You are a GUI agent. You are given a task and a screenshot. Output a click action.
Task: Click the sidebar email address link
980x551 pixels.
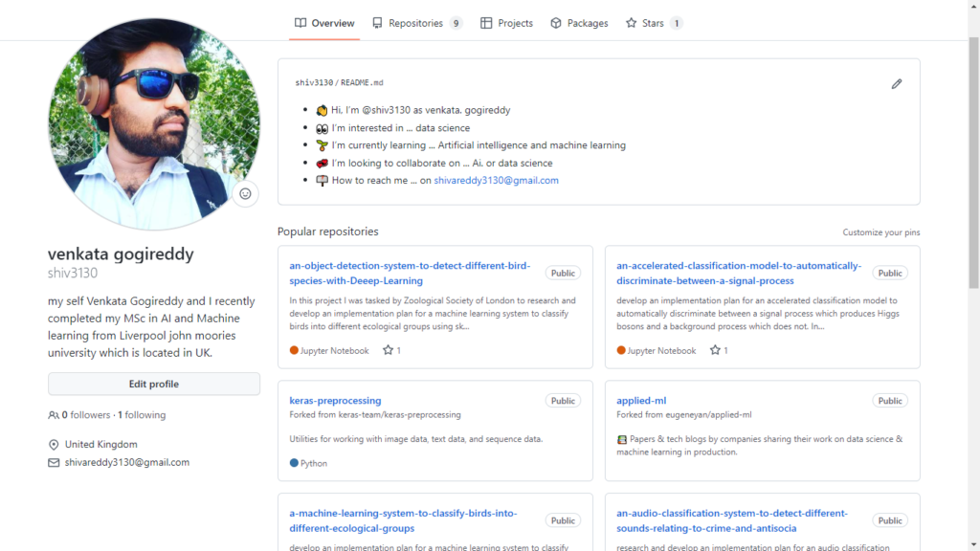click(x=126, y=462)
